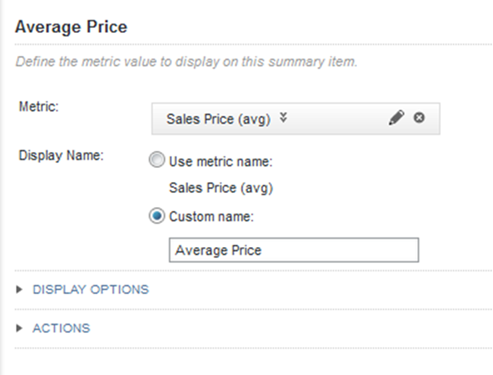
Task: Click the 'Custom name:' label text
Action: [211, 217]
